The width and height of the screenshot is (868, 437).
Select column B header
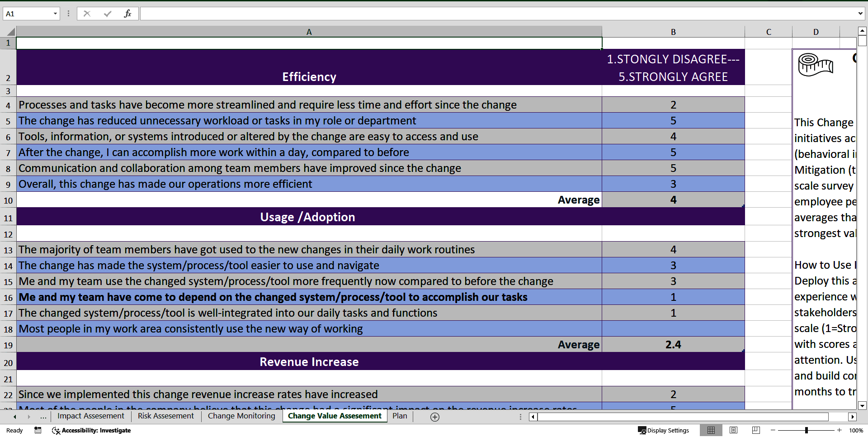(x=673, y=32)
